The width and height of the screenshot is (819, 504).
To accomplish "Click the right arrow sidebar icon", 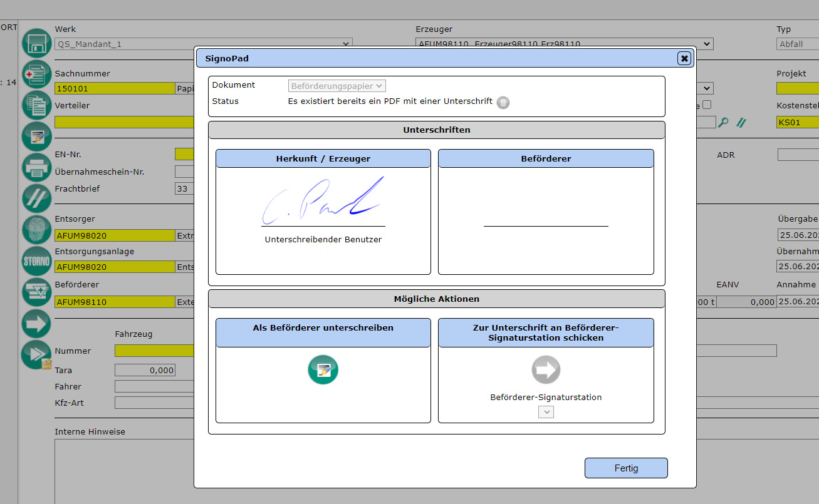I will click(x=36, y=323).
